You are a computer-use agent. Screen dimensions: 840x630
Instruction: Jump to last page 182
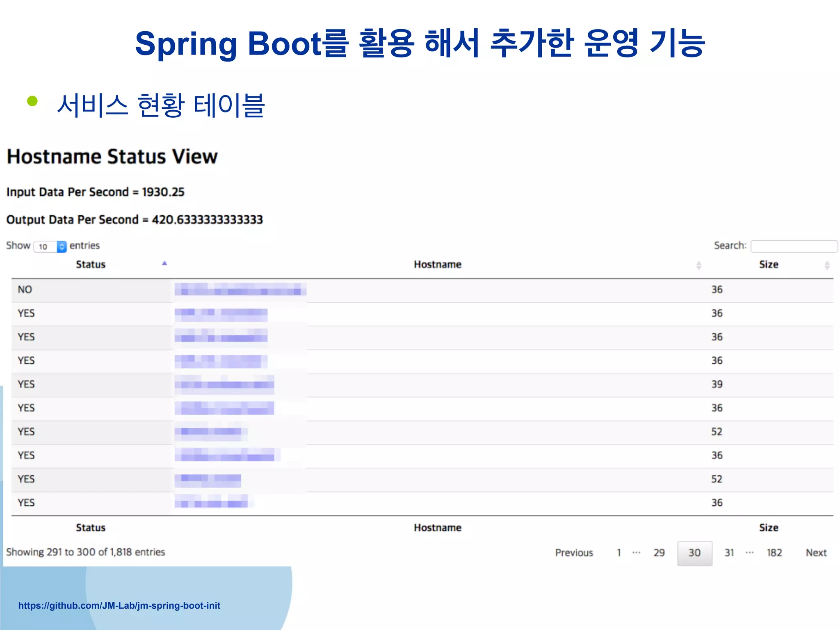tap(774, 553)
